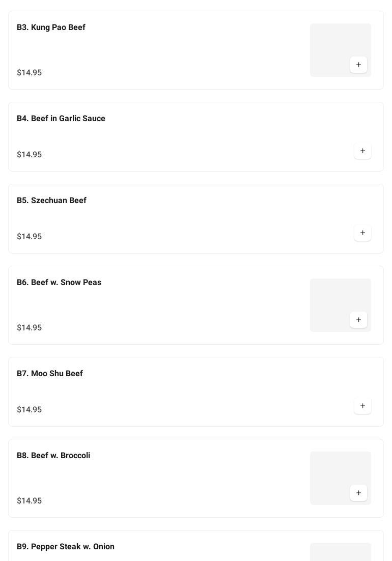Open B4. Beef in Garlic Sauce title

click(x=61, y=119)
